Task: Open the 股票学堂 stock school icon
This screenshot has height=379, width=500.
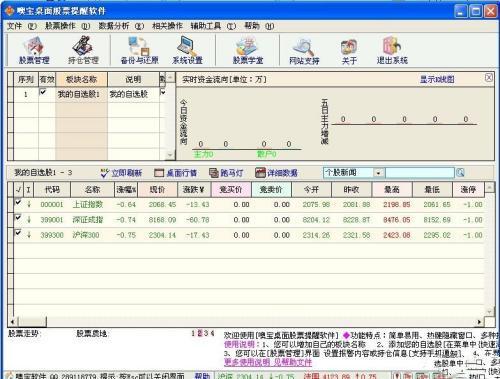Action: [x=248, y=51]
